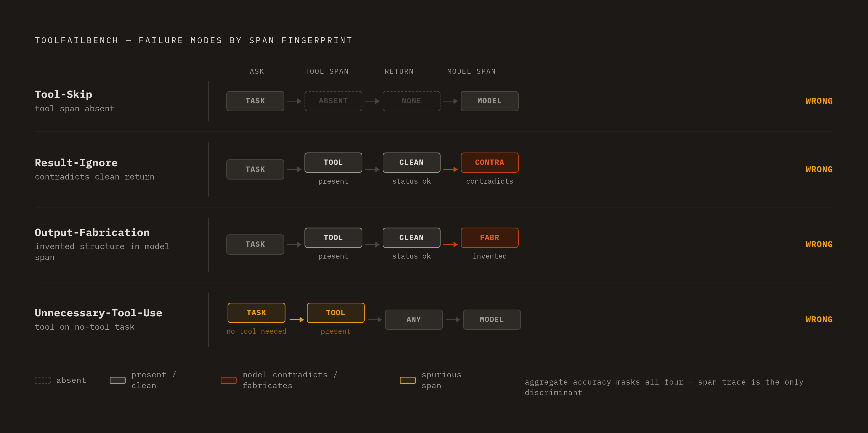Click the 'invented' caption under FABR
Image resolution: width=868 pixels, height=433 pixels.
pos(490,256)
